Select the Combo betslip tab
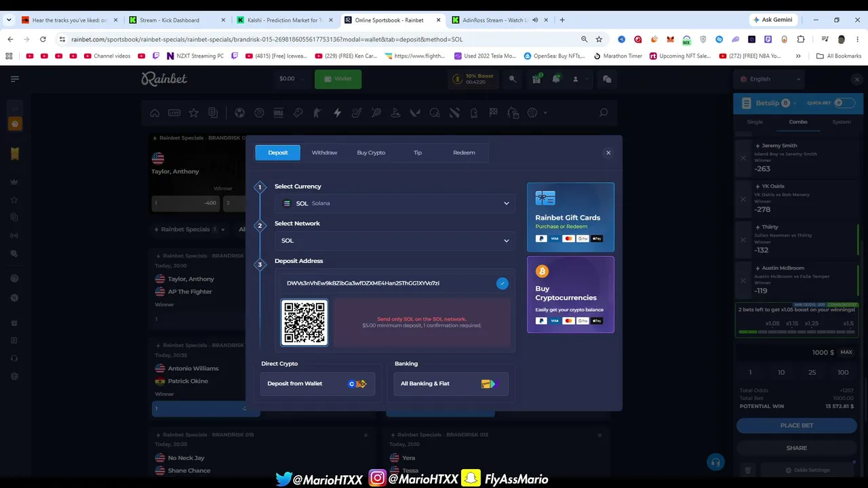This screenshot has width=868, height=488. coord(798,122)
